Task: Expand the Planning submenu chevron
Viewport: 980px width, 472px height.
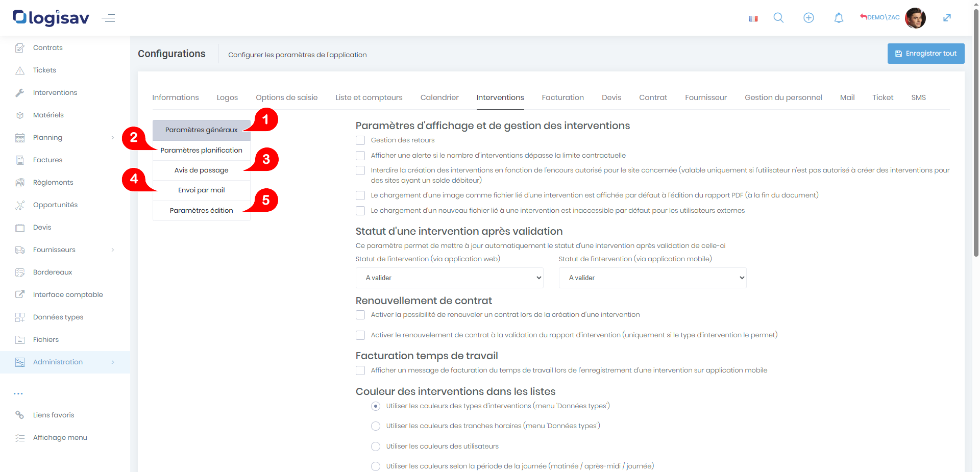Action: click(113, 138)
